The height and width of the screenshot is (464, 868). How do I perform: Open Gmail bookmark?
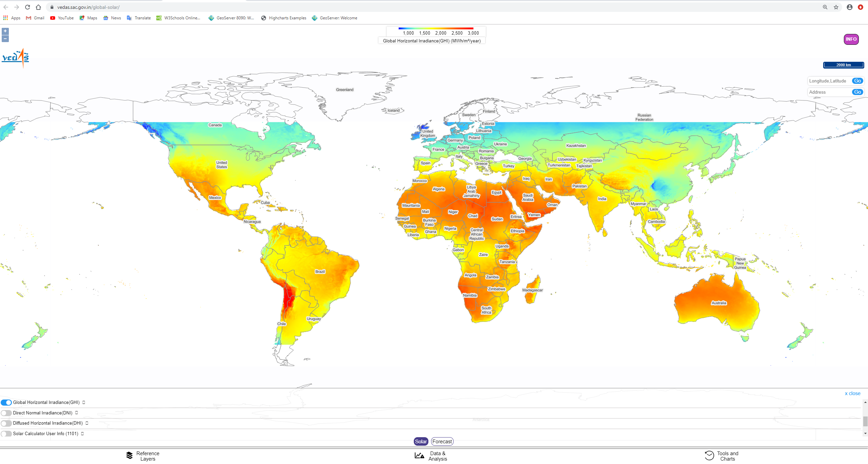tap(35, 18)
